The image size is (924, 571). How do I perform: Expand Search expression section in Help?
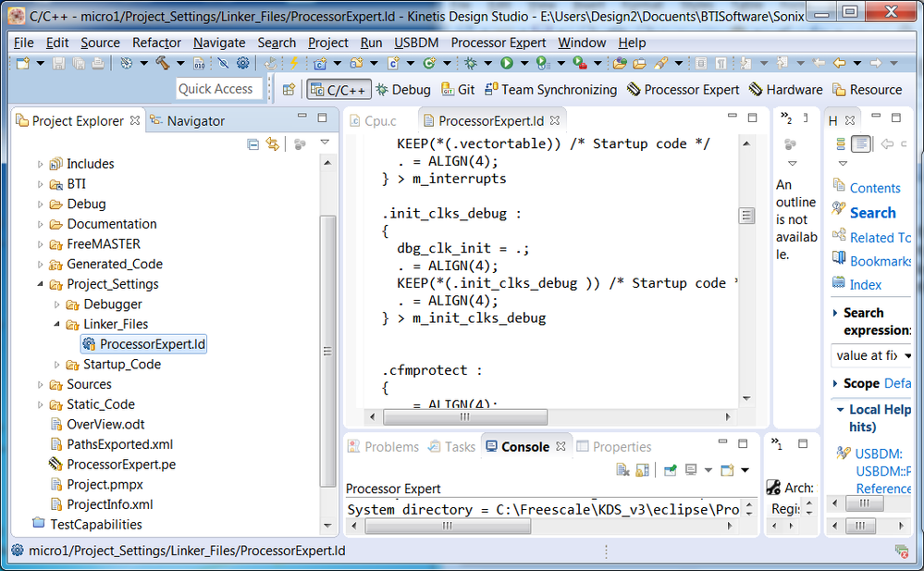(x=835, y=313)
